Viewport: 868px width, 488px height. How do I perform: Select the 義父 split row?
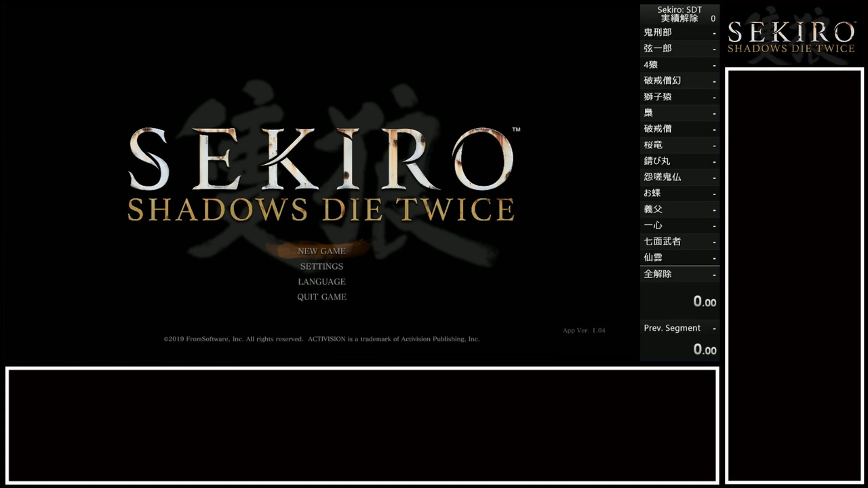(679, 209)
